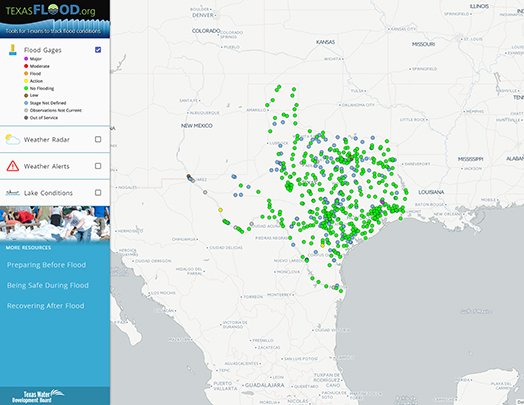Click the 'Out of Service' legend text
The width and height of the screenshot is (524, 405).
pos(44,118)
